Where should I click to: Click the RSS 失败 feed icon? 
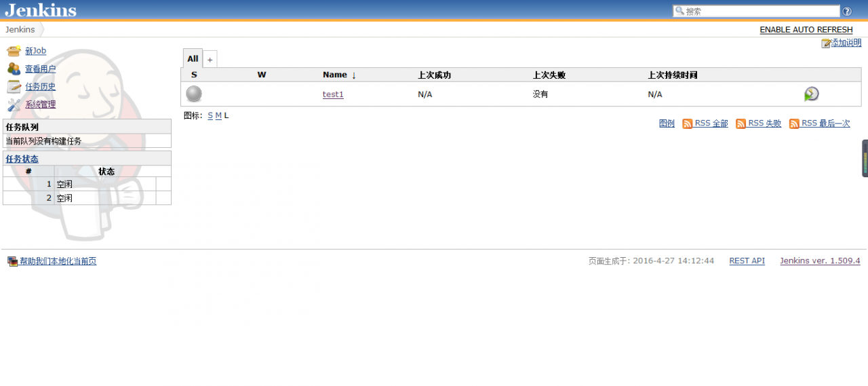[741, 123]
